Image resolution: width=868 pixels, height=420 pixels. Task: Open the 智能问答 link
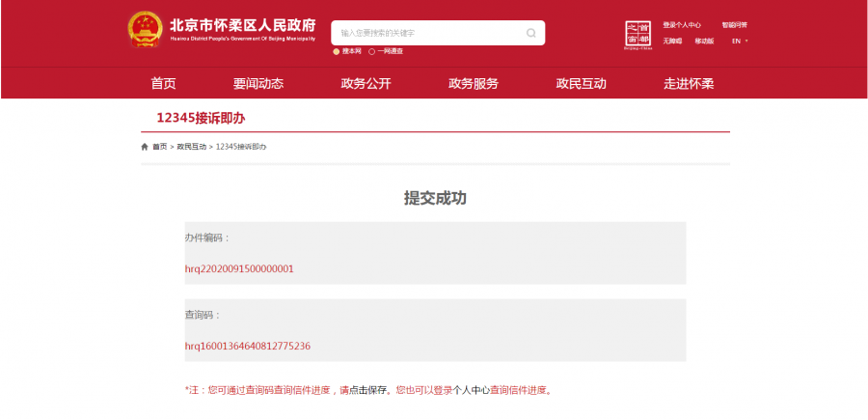(734, 25)
